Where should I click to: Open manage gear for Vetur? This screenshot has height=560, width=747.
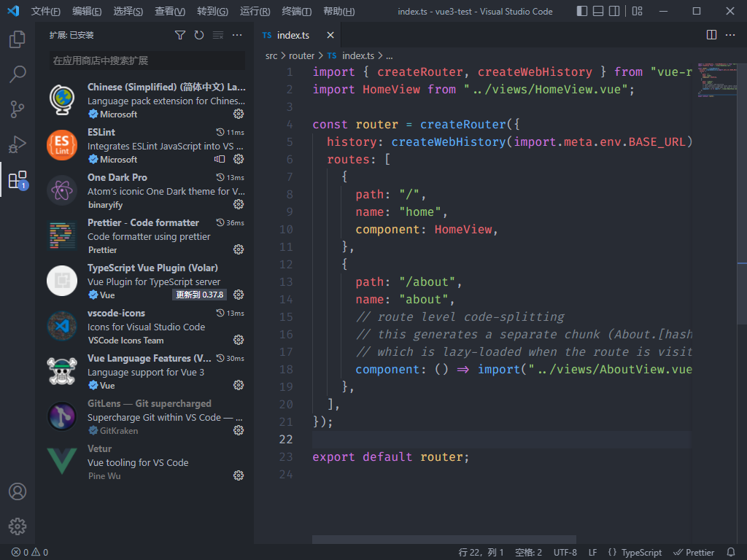[239, 475]
